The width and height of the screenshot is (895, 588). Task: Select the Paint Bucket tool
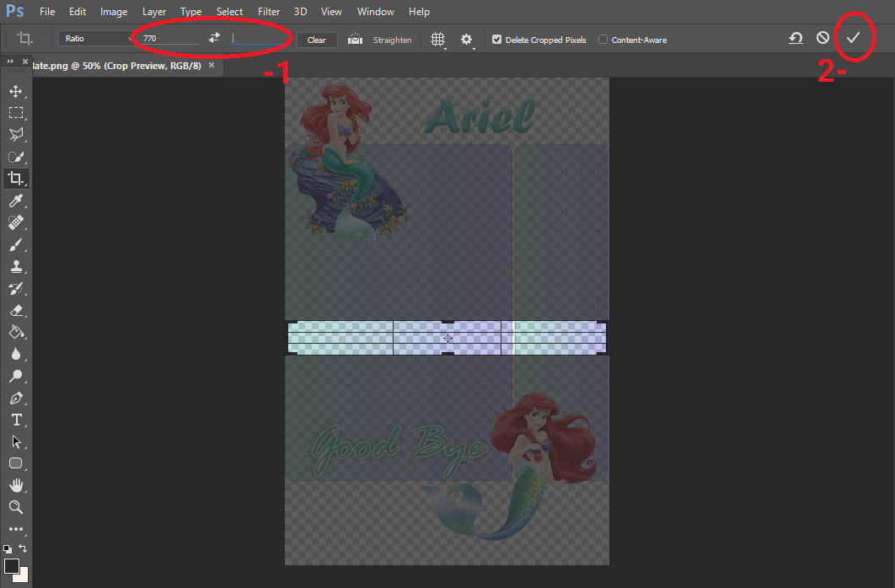tap(16, 333)
